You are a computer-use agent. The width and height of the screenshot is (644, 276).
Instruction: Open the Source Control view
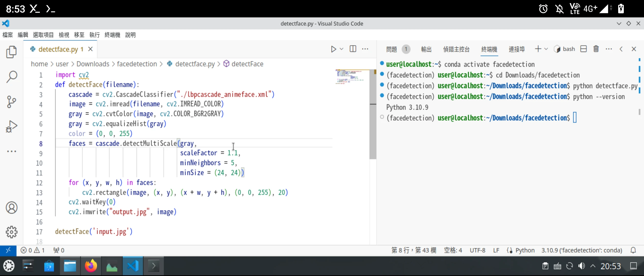point(11,101)
